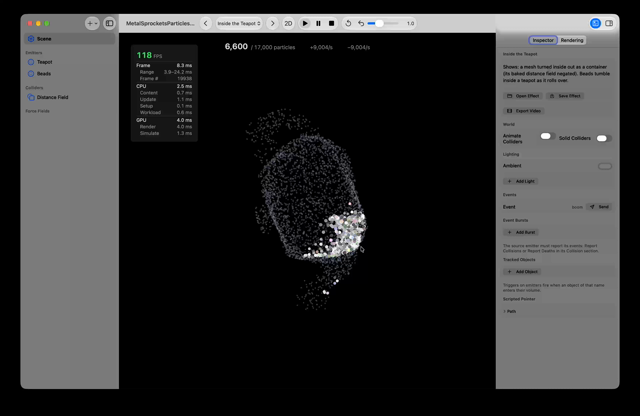Stop the simulation with the stop square

click(331, 23)
